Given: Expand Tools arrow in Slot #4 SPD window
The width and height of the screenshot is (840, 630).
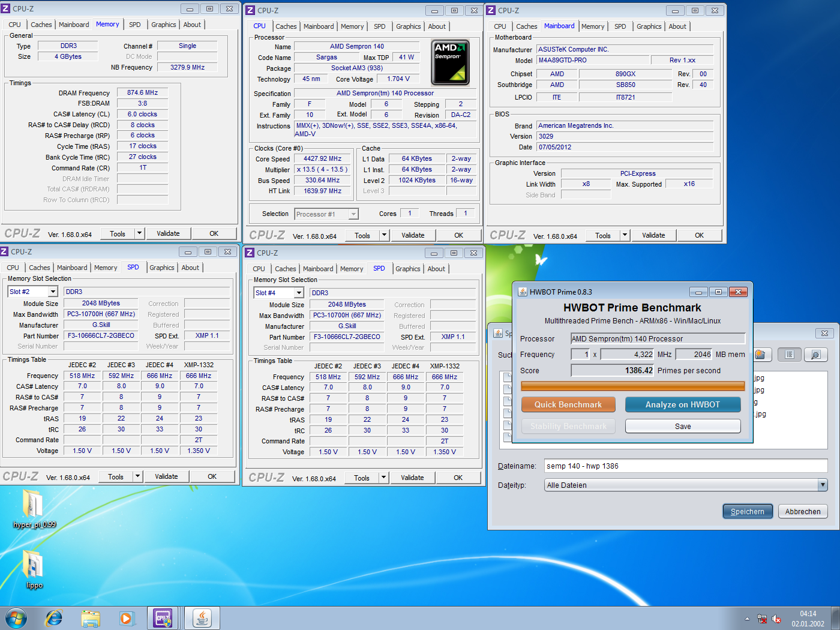Looking at the screenshot, I should click(x=383, y=478).
